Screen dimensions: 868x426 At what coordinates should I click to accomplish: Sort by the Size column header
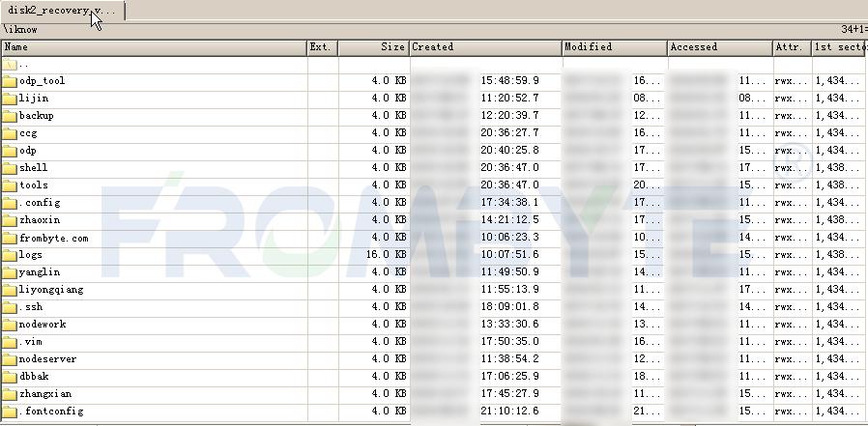pos(374,47)
